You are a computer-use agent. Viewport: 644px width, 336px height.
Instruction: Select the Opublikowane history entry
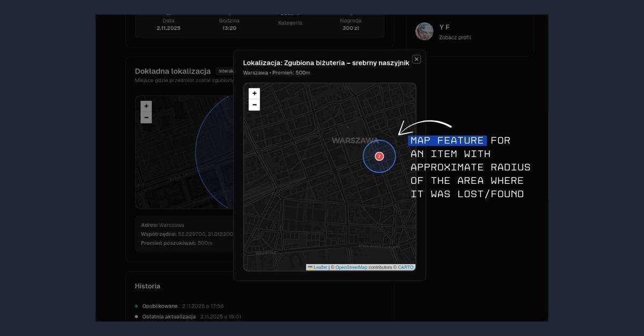[x=159, y=306]
